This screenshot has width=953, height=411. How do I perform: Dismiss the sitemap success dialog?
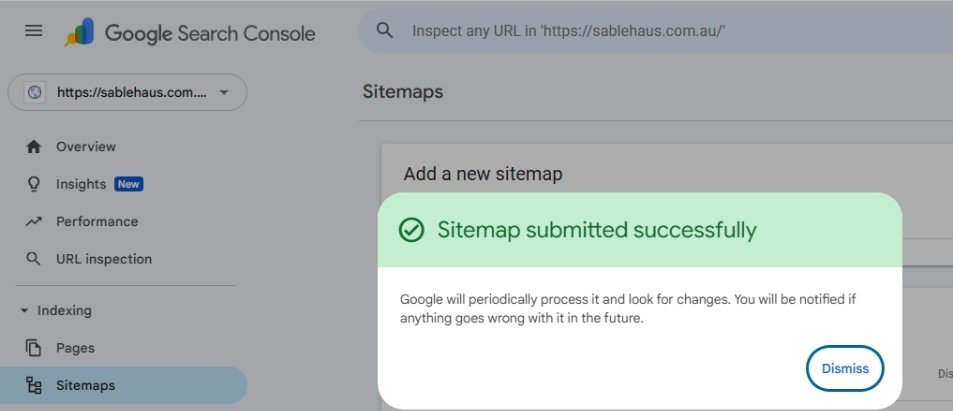click(x=845, y=368)
